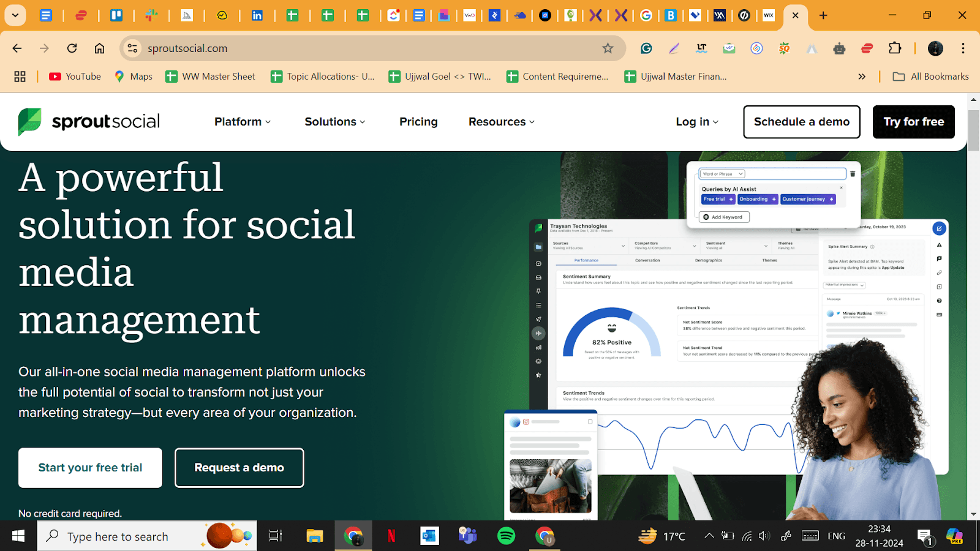Switch to the Slack tab
Screen dimensions: 980x551
pos(151,15)
